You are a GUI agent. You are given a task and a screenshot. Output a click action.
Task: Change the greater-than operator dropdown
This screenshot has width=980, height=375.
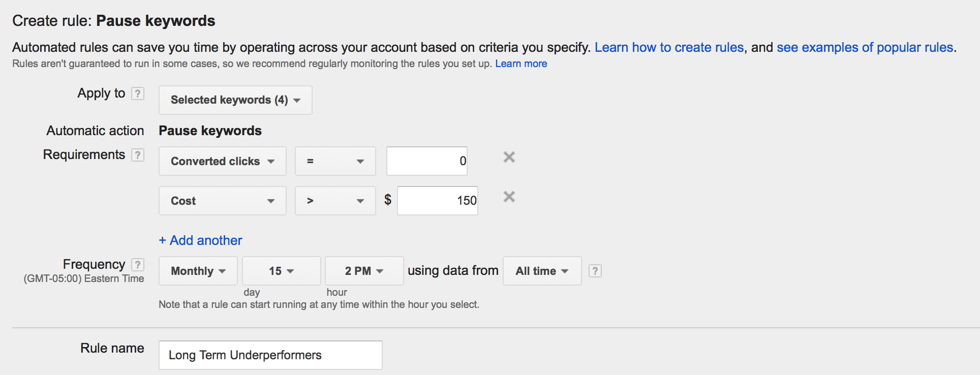(335, 201)
